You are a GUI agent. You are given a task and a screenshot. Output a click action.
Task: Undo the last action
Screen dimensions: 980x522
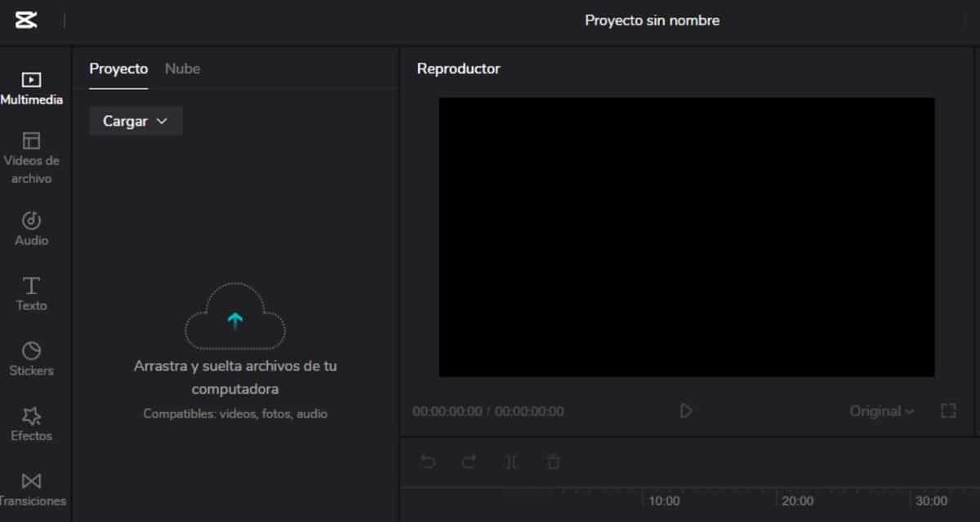(x=428, y=462)
